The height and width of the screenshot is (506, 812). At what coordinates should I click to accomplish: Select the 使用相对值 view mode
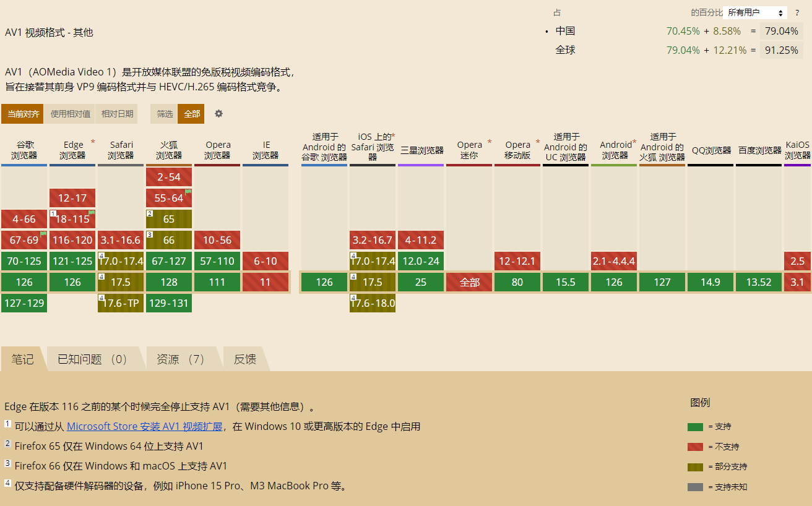(71, 114)
